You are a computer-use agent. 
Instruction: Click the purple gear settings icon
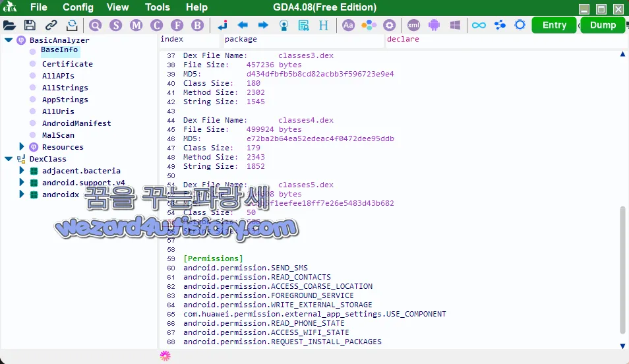(x=389, y=25)
